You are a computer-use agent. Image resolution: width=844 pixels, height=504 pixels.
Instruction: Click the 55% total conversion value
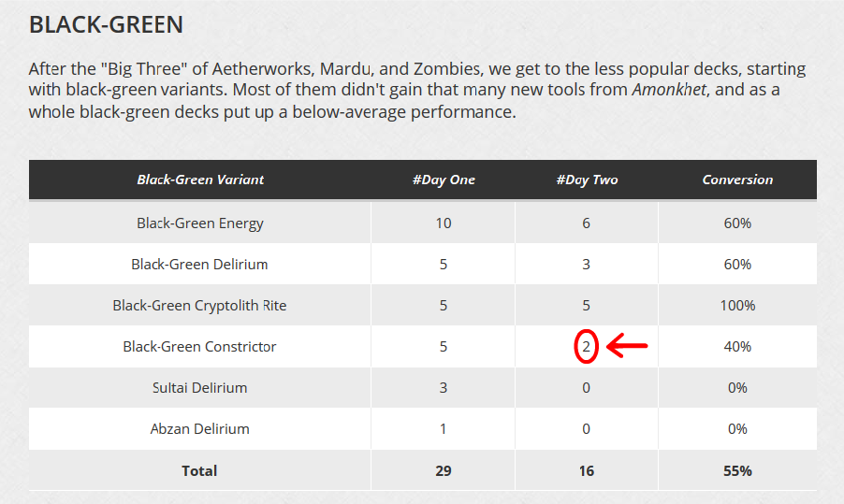pyautogui.click(x=737, y=470)
